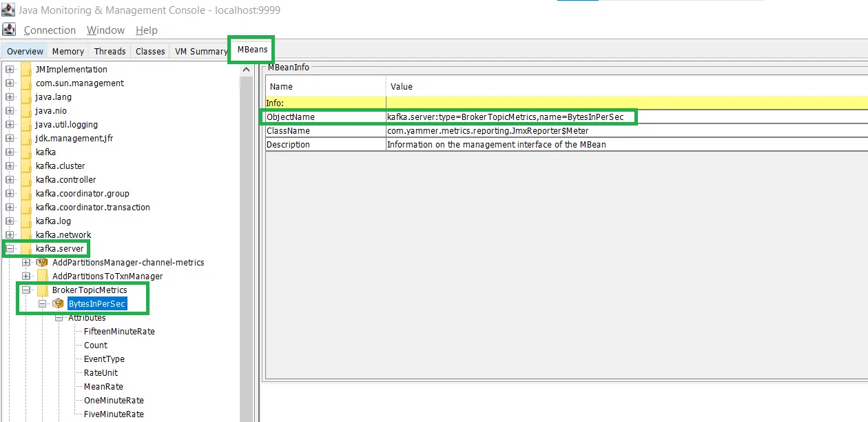Switch to the Classes tab
The height and width of the screenshot is (422, 868).
(150, 52)
